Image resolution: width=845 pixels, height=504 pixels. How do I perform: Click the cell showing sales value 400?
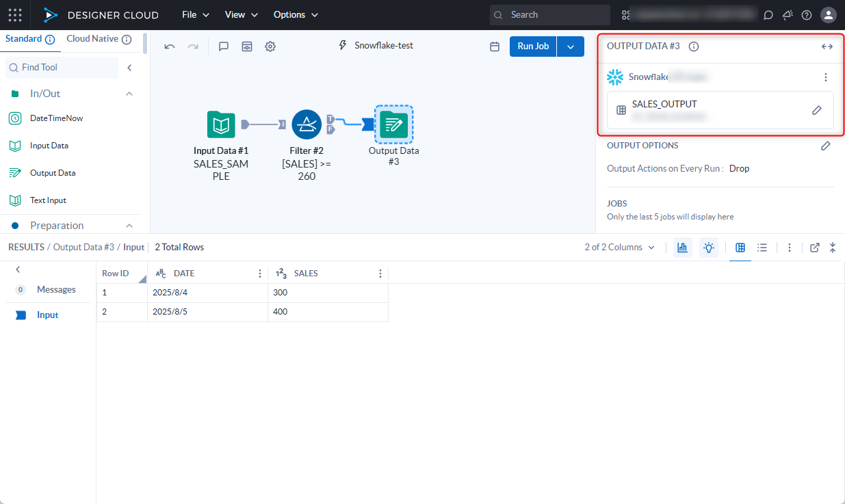coord(328,312)
